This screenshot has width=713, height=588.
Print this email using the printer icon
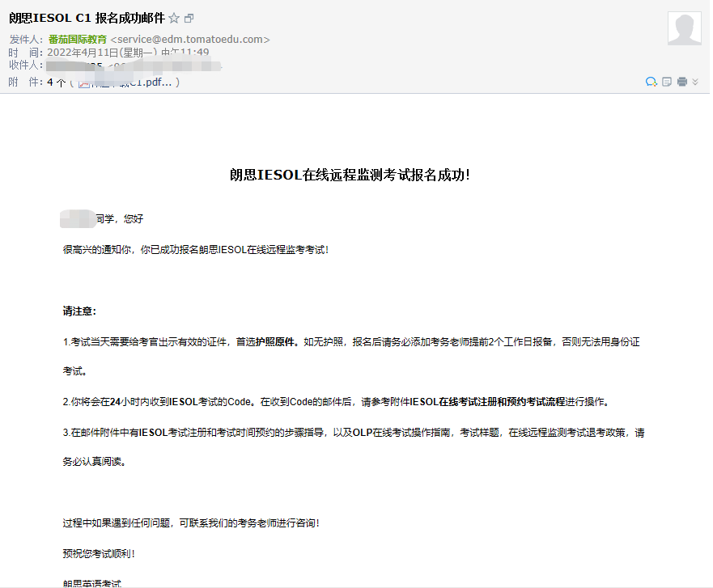[682, 82]
